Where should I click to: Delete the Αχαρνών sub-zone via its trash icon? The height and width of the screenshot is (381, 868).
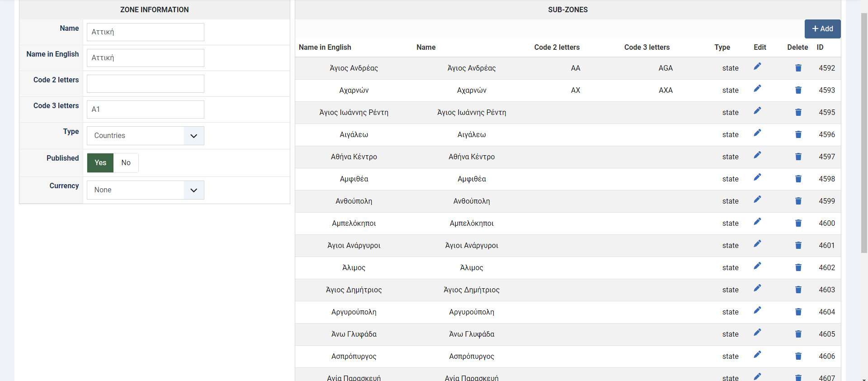point(798,90)
